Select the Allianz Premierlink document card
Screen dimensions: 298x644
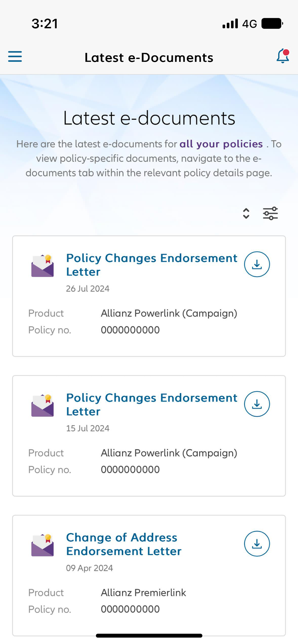coord(149,575)
